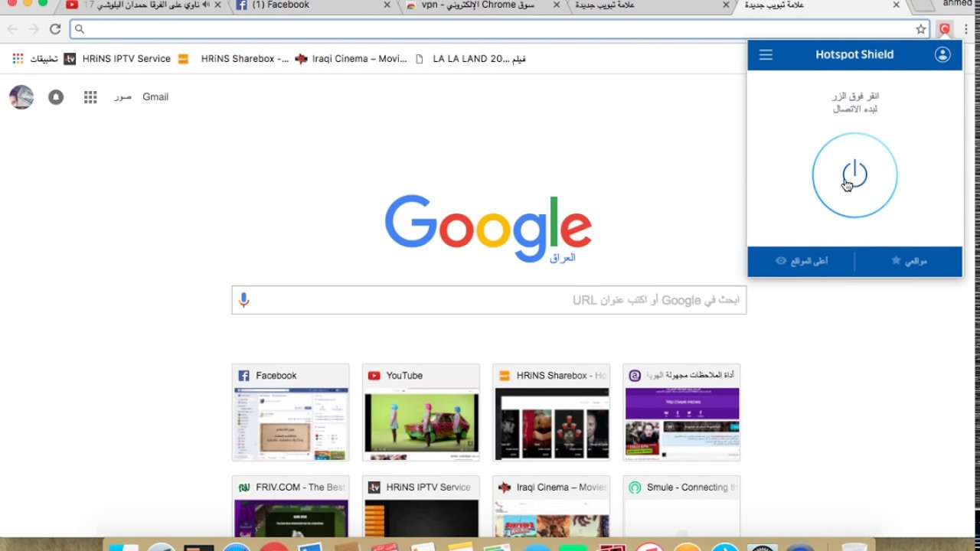
Task: Close the Facebook tab
Action: 387,5
